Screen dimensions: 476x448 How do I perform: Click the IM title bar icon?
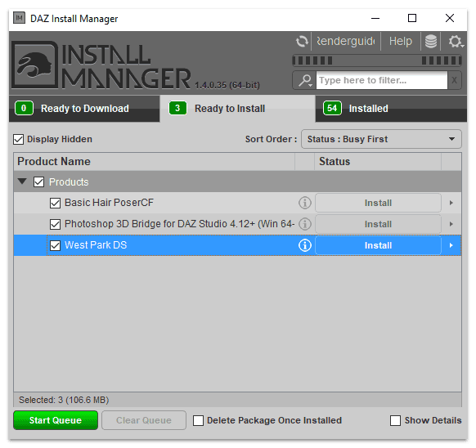[x=19, y=18]
